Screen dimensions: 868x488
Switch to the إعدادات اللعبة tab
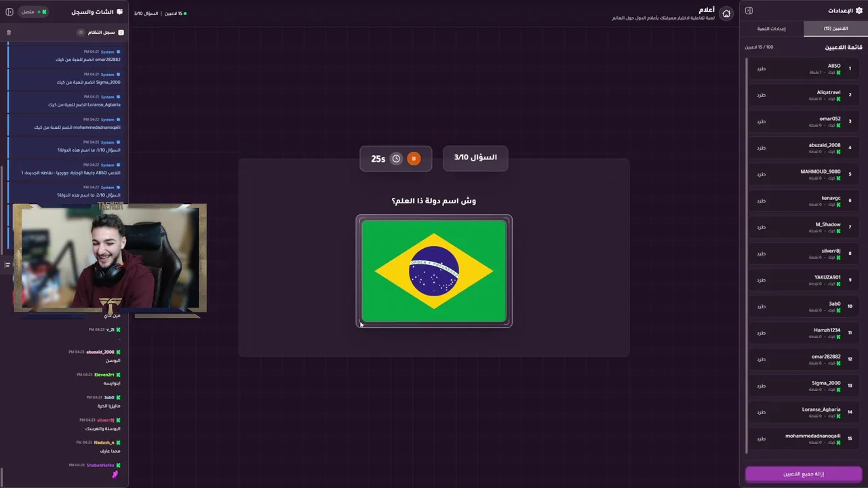771,28
